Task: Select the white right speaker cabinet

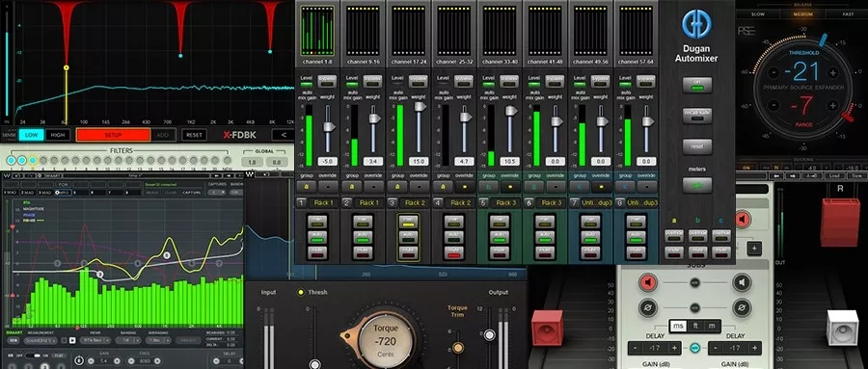Action: coord(842,328)
